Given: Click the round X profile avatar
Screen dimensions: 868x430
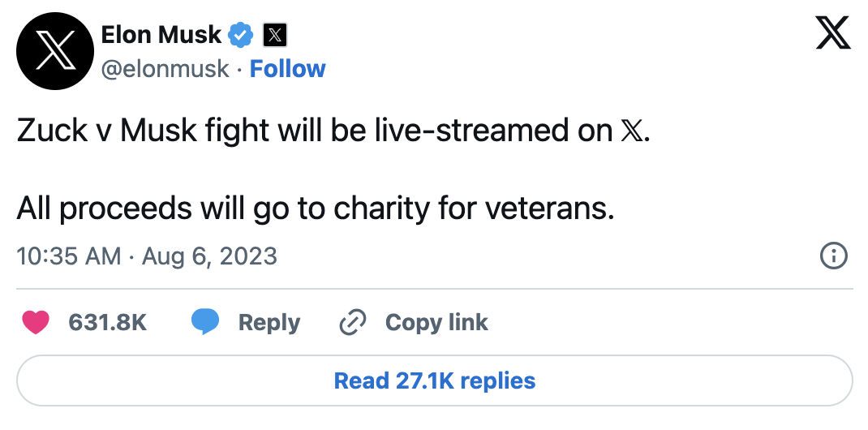Looking at the screenshot, I should [55, 51].
